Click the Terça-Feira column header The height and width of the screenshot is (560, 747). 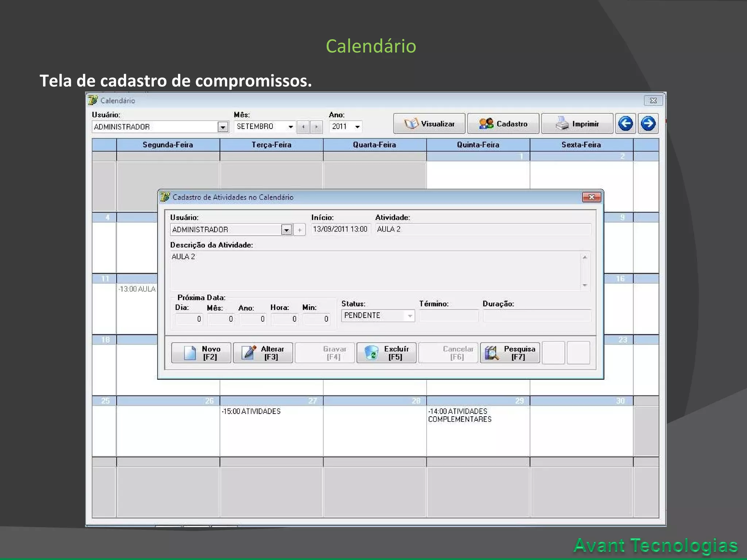[x=271, y=145]
